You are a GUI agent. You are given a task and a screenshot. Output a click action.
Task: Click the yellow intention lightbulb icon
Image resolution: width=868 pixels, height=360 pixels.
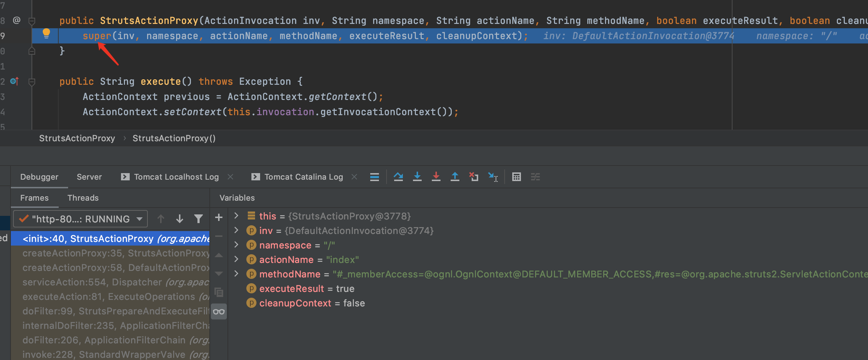46,34
